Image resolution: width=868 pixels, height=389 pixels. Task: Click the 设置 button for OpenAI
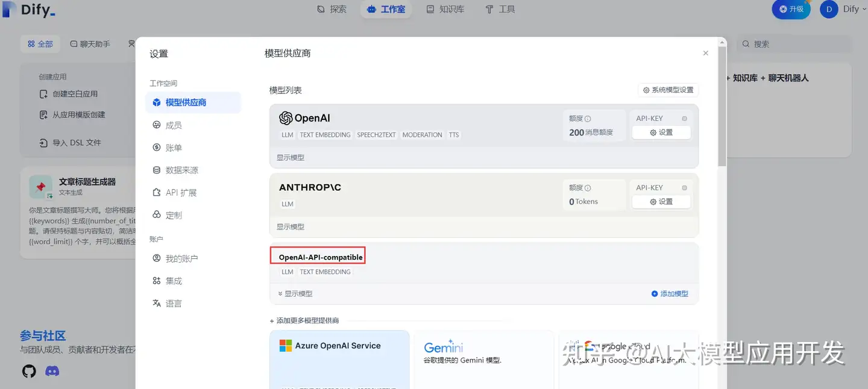click(x=661, y=132)
